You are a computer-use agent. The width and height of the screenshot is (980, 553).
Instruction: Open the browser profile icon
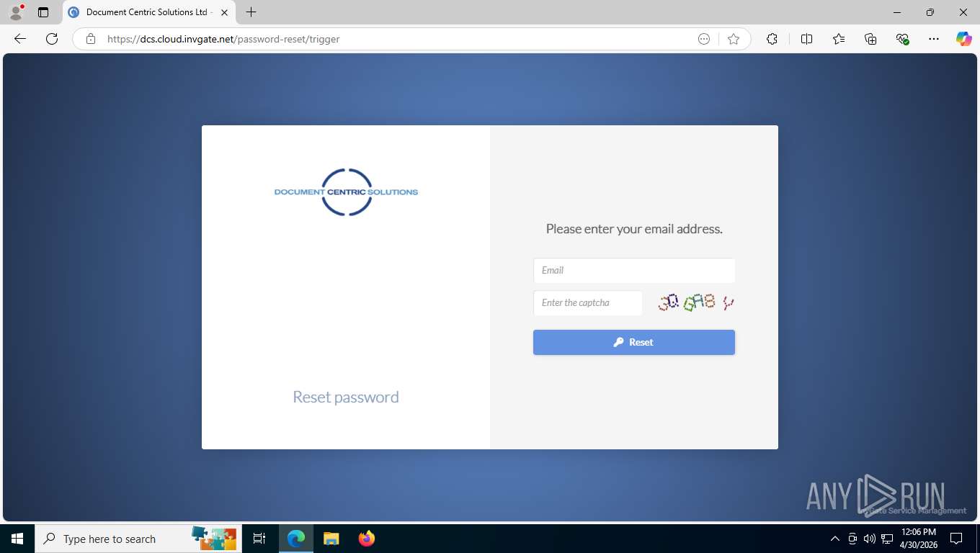click(16, 12)
